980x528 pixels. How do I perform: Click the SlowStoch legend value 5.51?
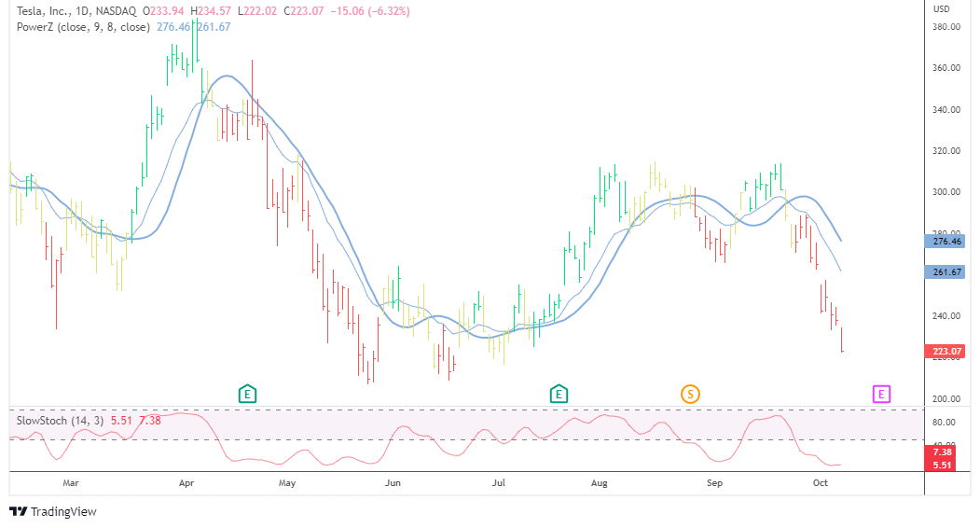(121, 421)
